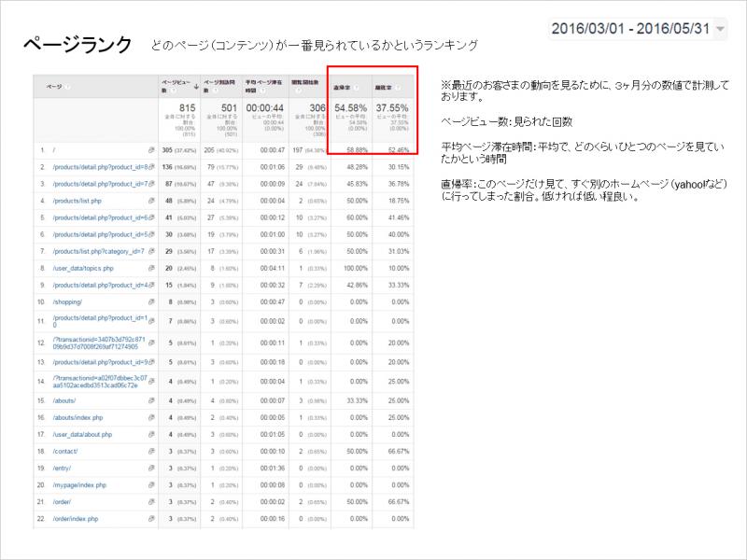Open the /order/ page link
This screenshot has height=560, width=747.
point(62,502)
